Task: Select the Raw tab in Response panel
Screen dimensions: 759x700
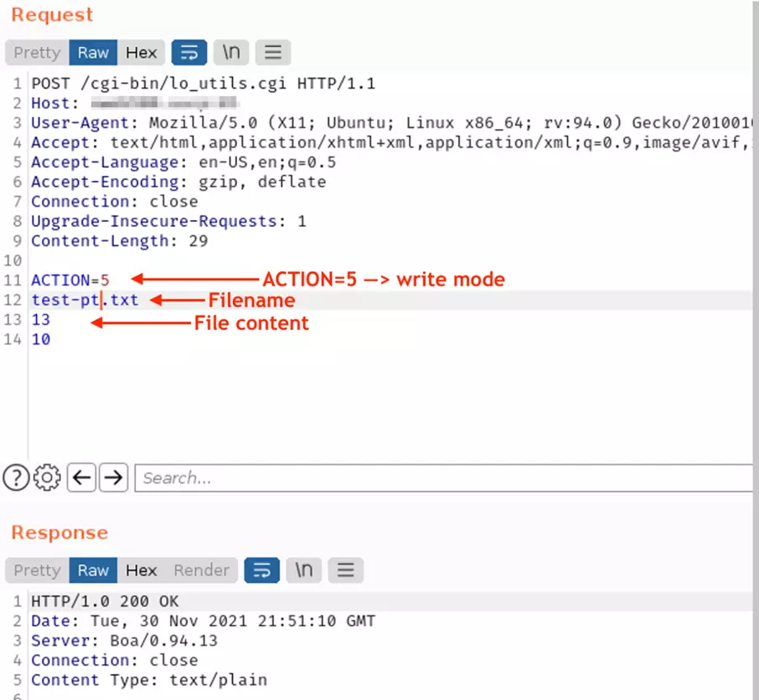Action: (93, 570)
